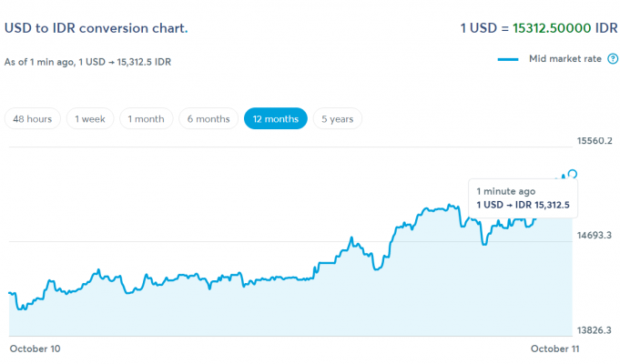
Task: Click the 'As of 1 min ago' text
Action: click(x=88, y=62)
